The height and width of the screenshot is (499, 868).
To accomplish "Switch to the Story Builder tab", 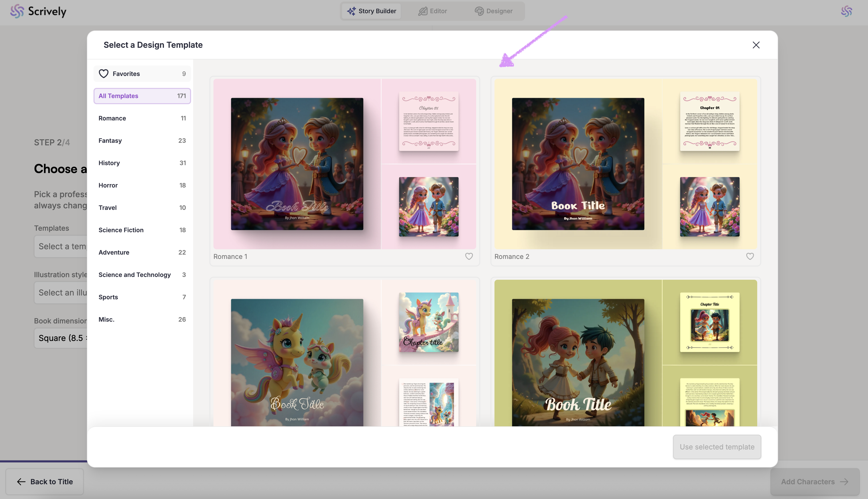I will click(x=371, y=11).
